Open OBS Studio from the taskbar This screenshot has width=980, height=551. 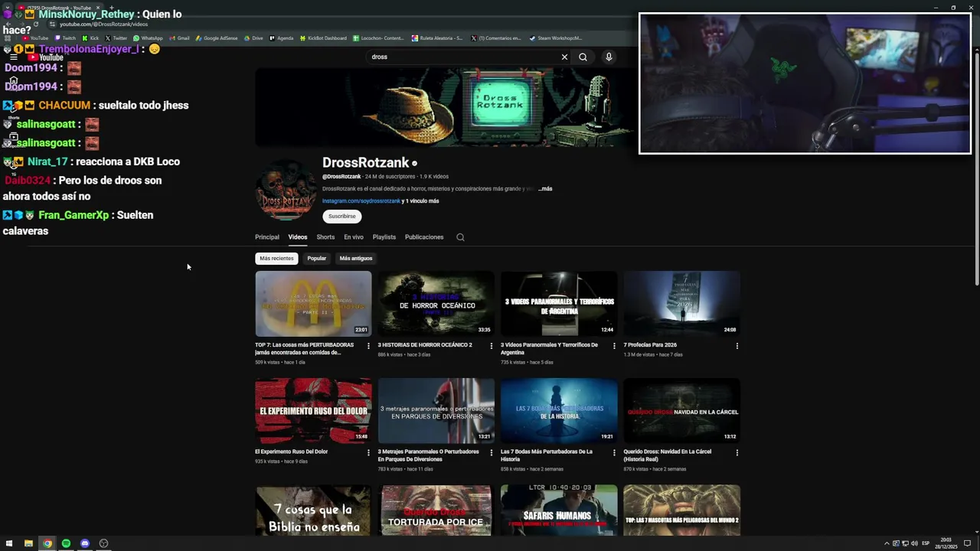(103, 543)
